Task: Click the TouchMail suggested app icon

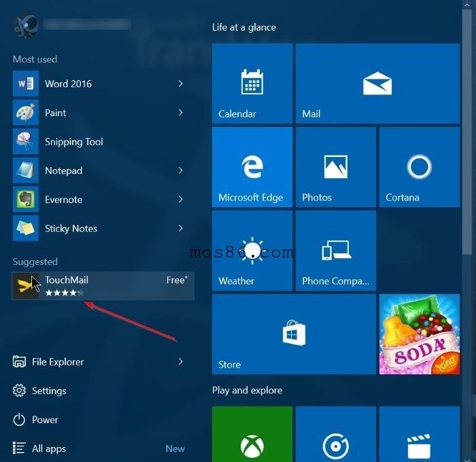Action: tap(26, 286)
